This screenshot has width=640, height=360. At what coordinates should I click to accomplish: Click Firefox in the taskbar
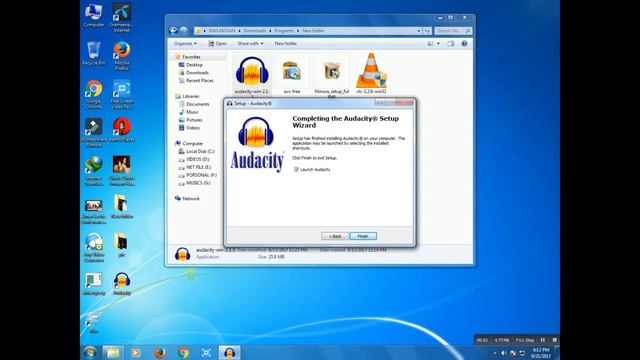pos(160,352)
